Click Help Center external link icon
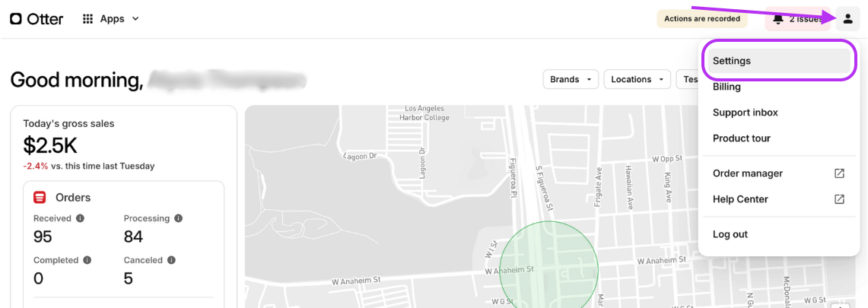Image resolution: width=868 pixels, height=308 pixels. pyautogui.click(x=839, y=199)
